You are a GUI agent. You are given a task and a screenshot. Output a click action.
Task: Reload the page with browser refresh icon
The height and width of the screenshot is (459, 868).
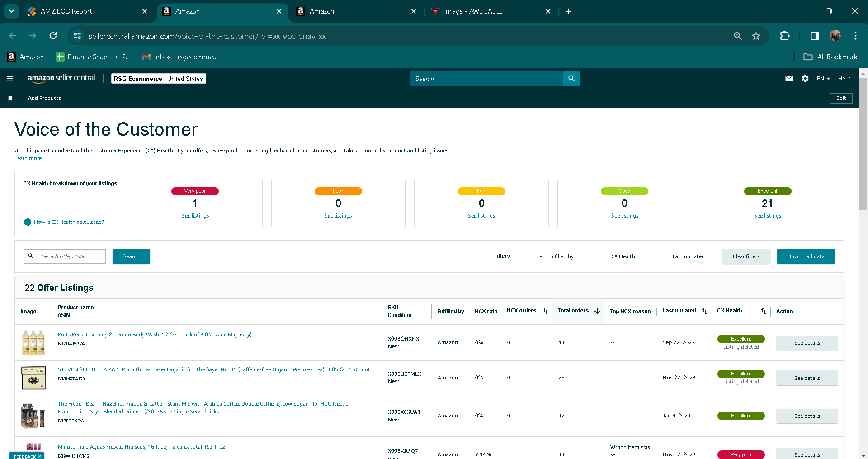[53, 36]
